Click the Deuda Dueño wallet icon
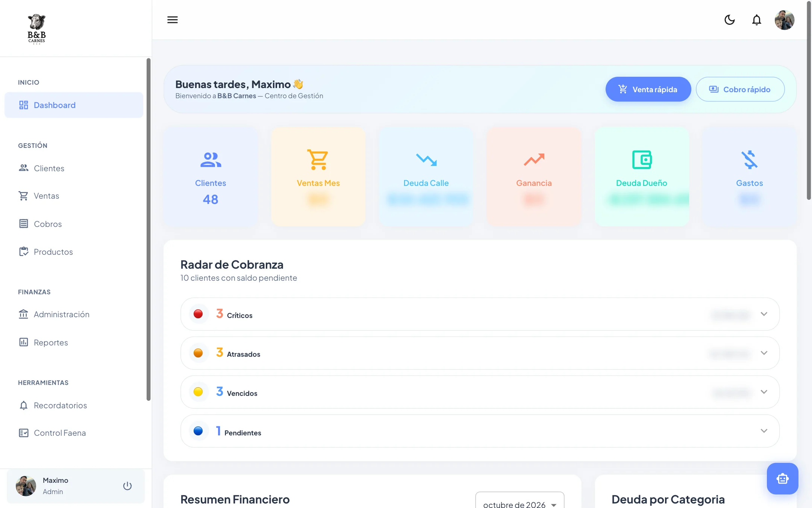 [642, 160]
